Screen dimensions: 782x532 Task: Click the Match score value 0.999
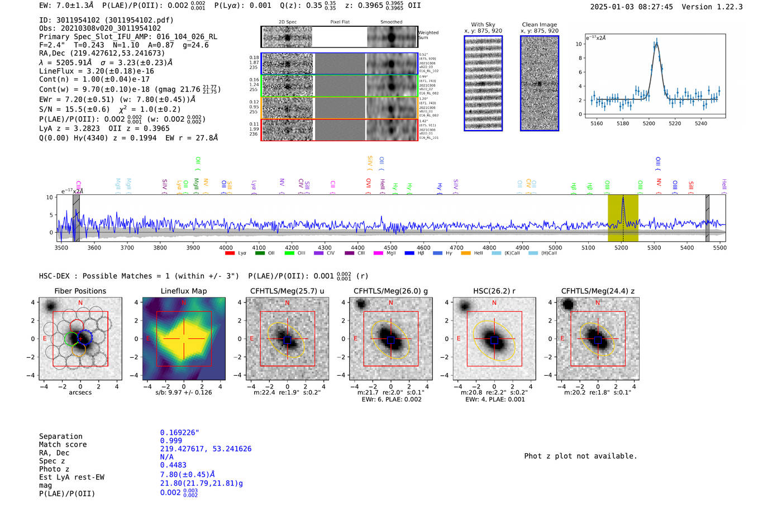(x=171, y=440)
